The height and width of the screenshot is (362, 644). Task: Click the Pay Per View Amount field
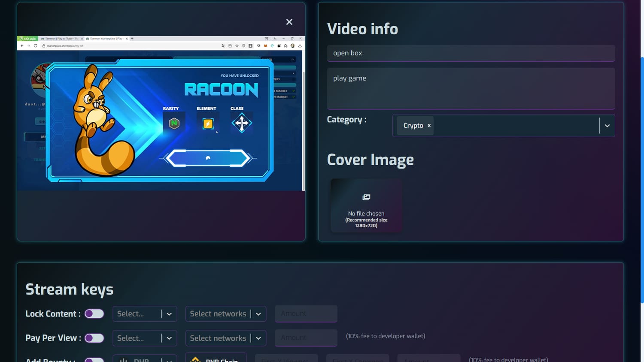tap(306, 338)
